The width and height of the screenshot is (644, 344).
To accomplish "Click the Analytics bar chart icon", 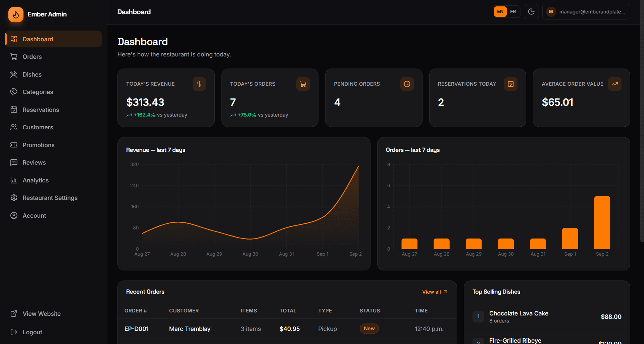I will pos(14,180).
